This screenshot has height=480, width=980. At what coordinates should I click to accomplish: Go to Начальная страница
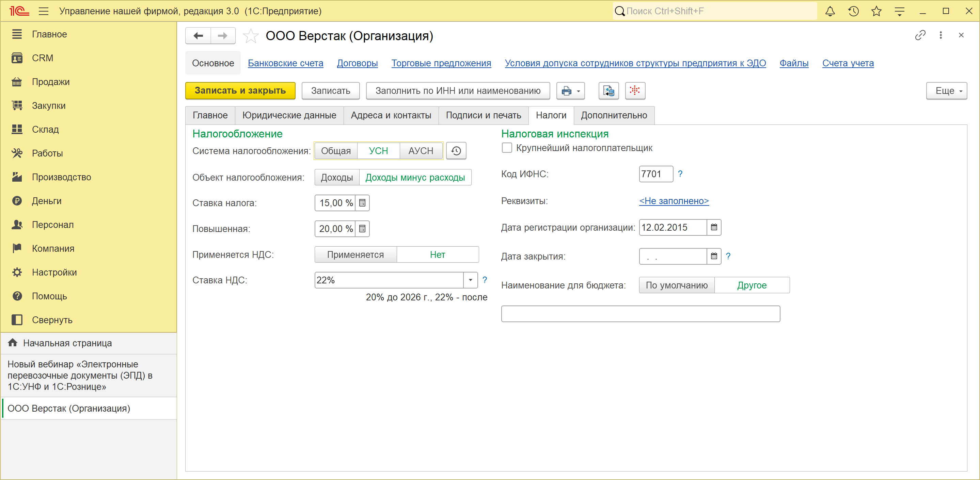coord(89,343)
